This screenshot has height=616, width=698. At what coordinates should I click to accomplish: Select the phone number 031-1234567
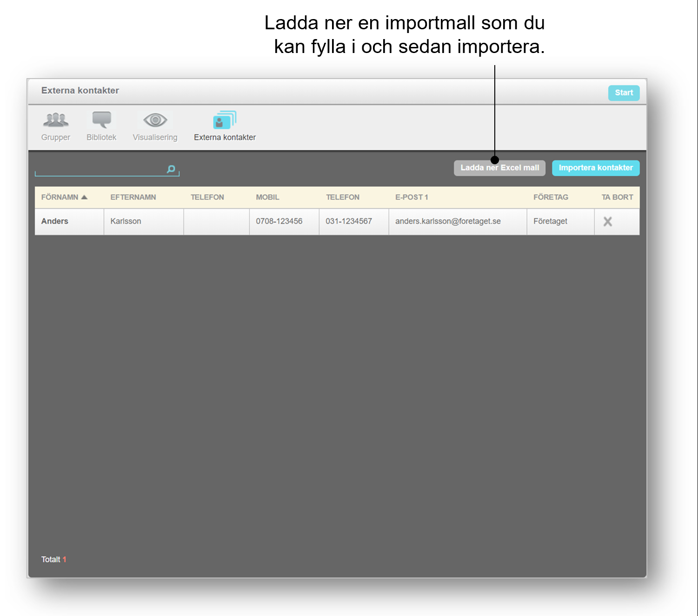click(x=349, y=221)
